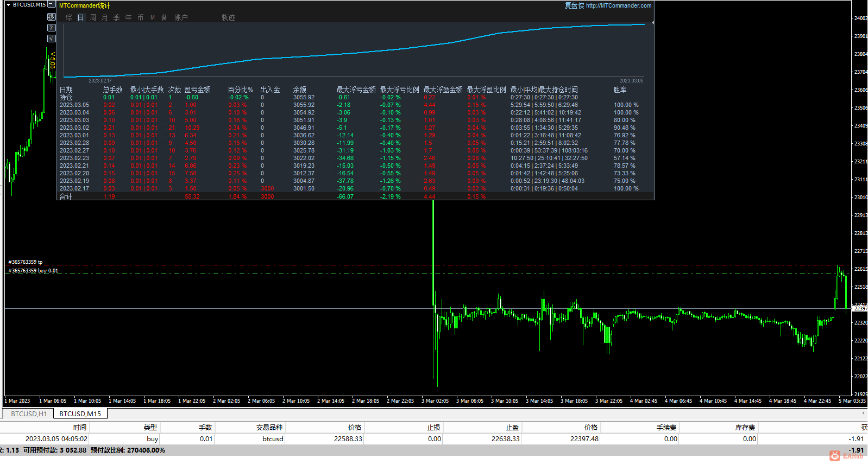Open the 轨迹 trajectory tab
Viewport: 868px width, 464px height.
tap(228, 17)
